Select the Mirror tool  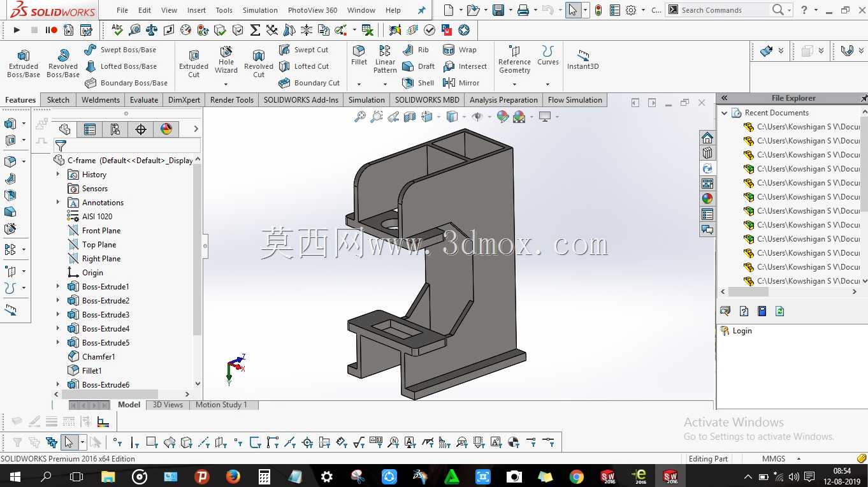(461, 83)
